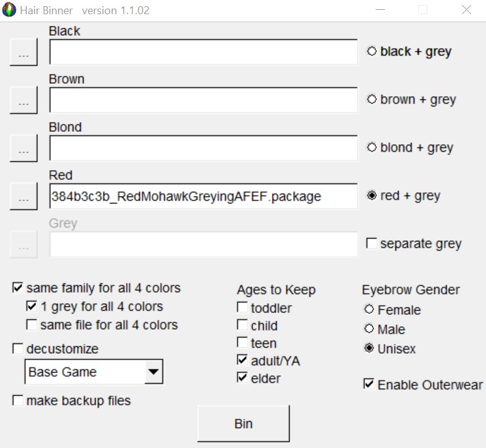Click the browse button for Black hair

pos(23,52)
